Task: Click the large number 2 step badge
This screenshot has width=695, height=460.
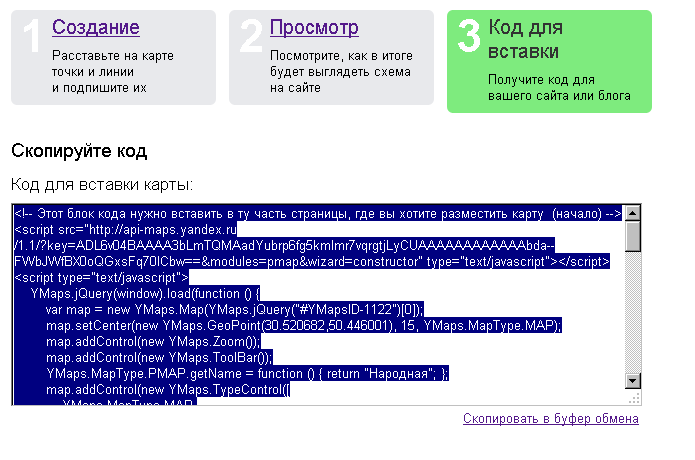Action: 251,35
